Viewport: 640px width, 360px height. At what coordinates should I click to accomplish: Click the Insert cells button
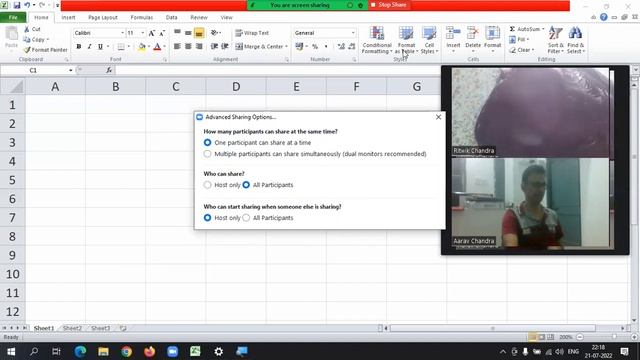[453, 39]
